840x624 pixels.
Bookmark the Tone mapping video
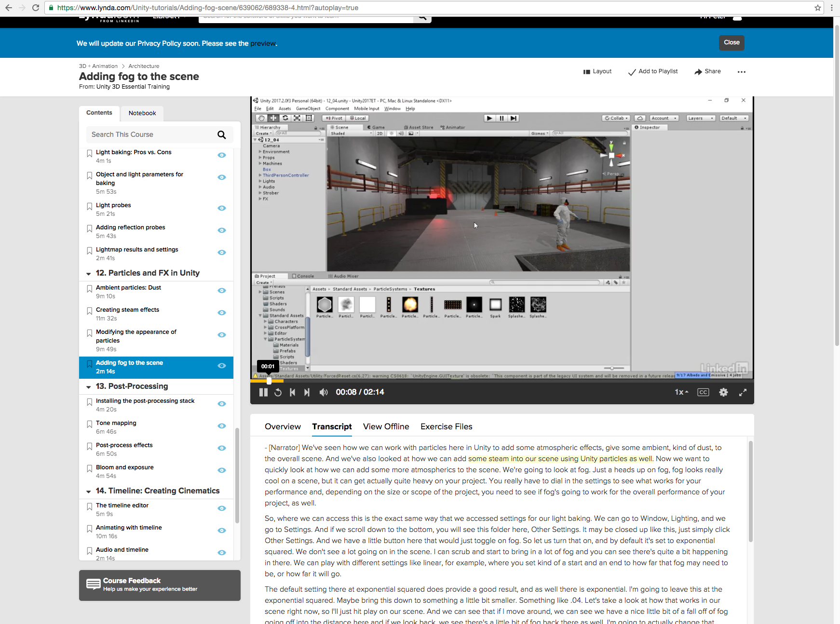tap(89, 425)
